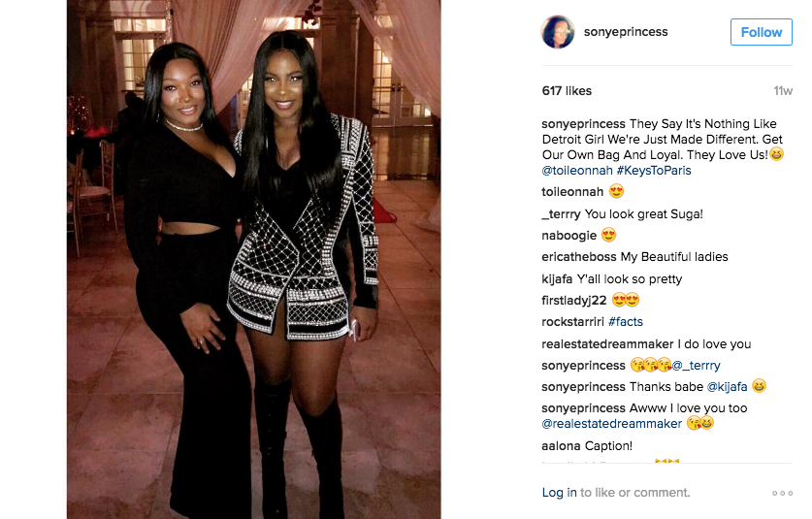The image size is (812, 519).
Task: Follow the sonyeprincess account
Action: 762,32
